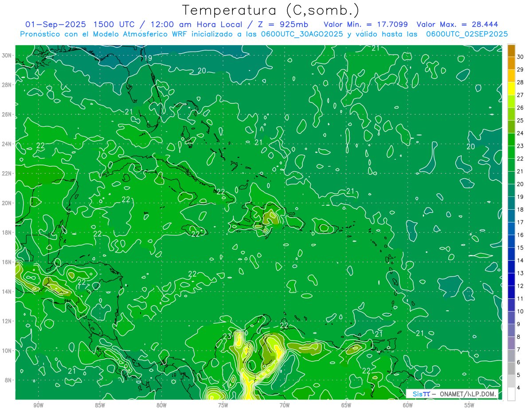Click the 85W longitude axis label
Viewport: 532px width, 411px height.
100,406
